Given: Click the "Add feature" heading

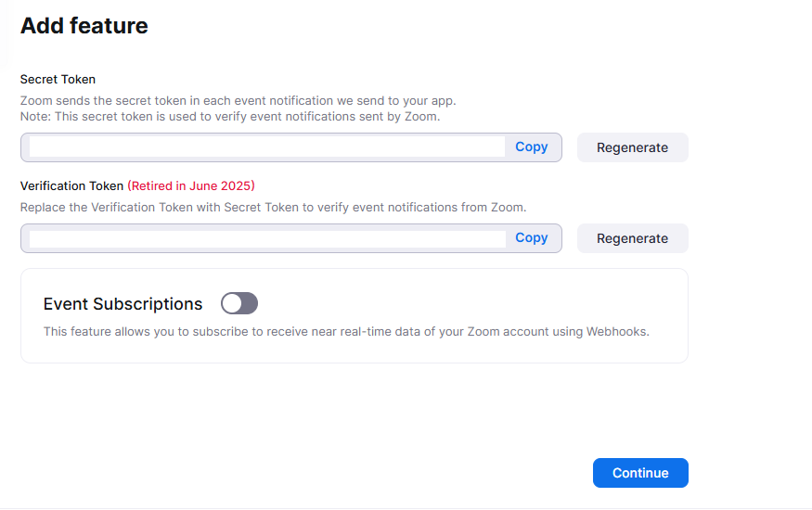Looking at the screenshot, I should 84,26.
